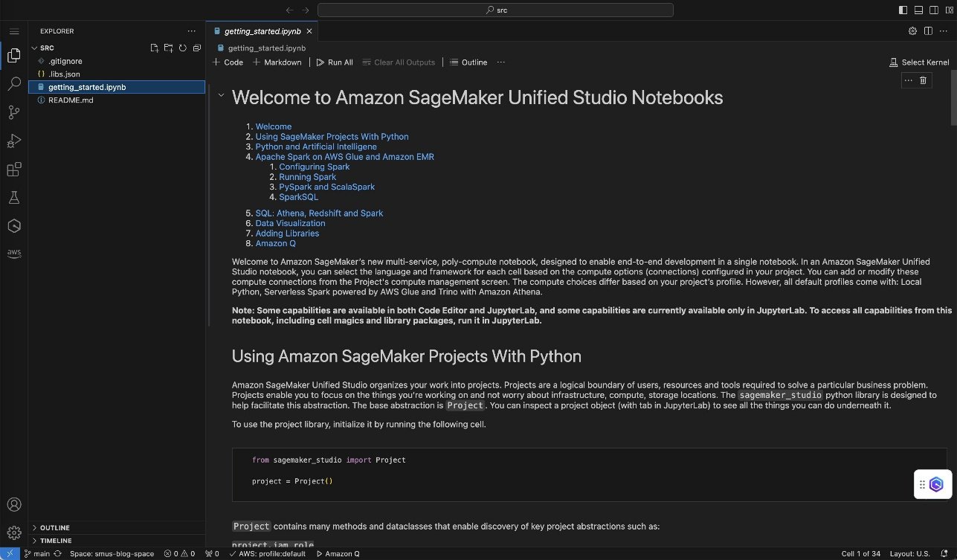The height and width of the screenshot is (560, 957).
Task: Refresh the Explorer file list
Action: (182, 48)
